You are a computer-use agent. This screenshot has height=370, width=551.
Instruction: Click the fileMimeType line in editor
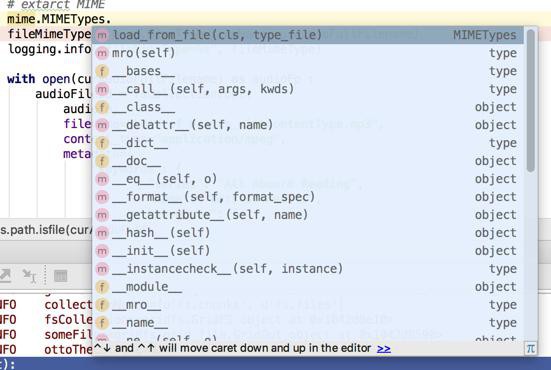49,34
